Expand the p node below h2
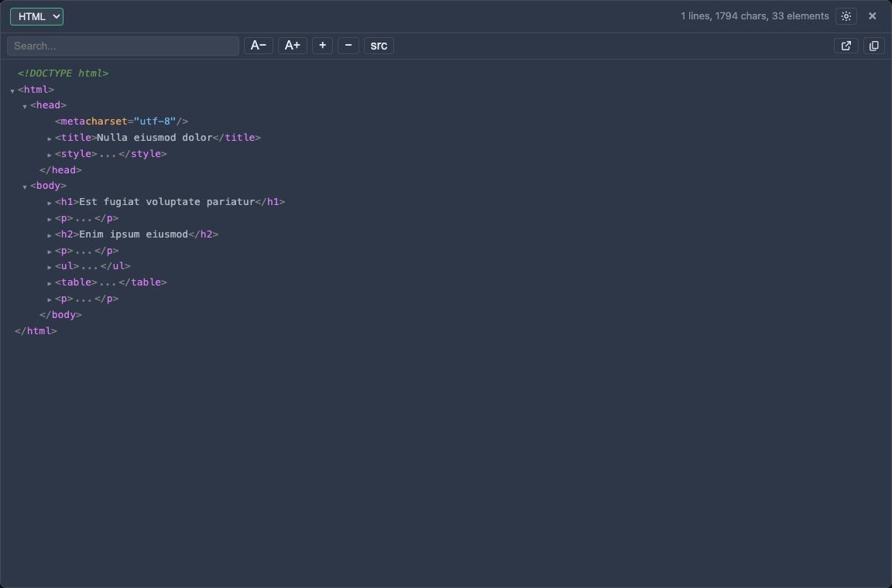 coord(50,251)
